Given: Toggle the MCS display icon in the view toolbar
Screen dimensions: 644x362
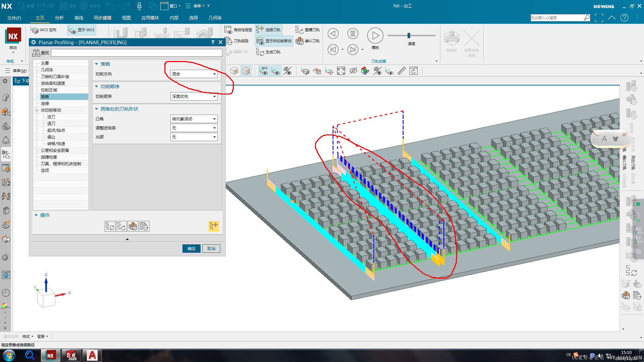Looking at the screenshot, I should click(264, 71).
